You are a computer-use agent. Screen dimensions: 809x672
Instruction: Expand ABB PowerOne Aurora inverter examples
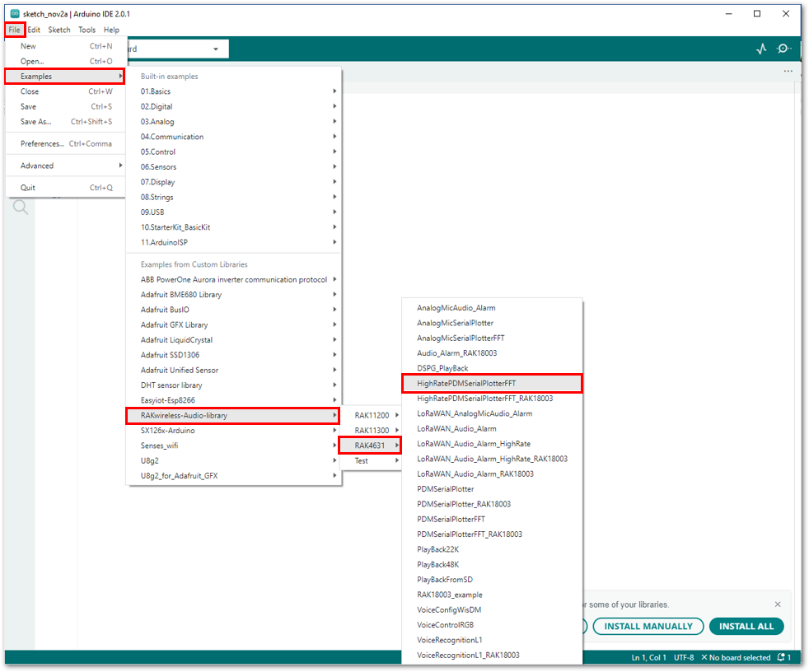(x=234, y=279)
